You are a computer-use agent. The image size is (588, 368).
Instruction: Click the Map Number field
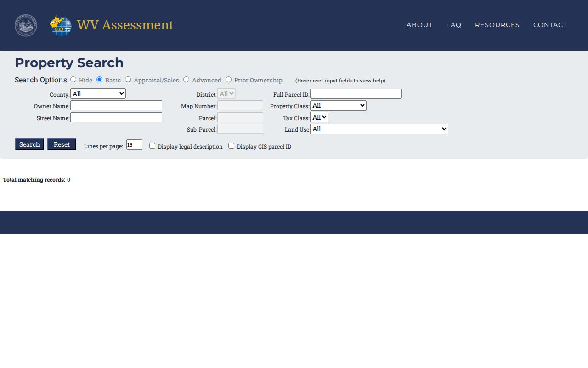pyautogui.click(x=240, y=105)
